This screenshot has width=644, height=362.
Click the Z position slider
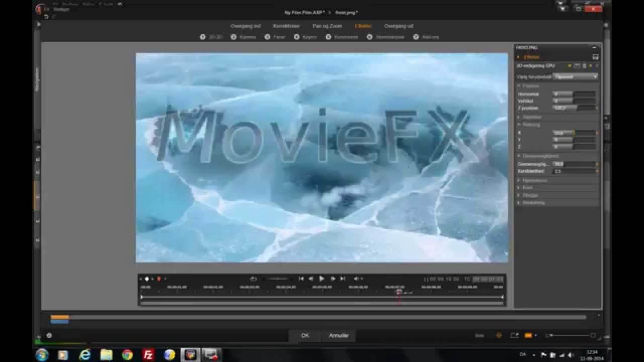[x=574, y=108]
